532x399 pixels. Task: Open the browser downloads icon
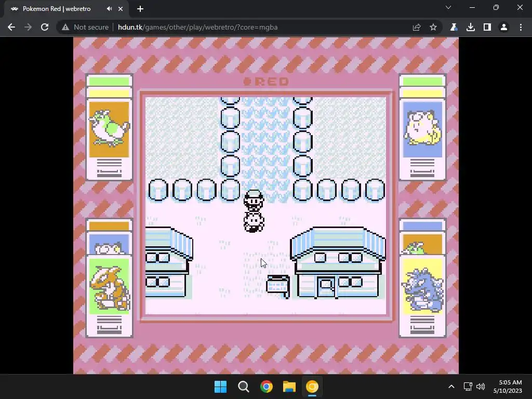470,27
